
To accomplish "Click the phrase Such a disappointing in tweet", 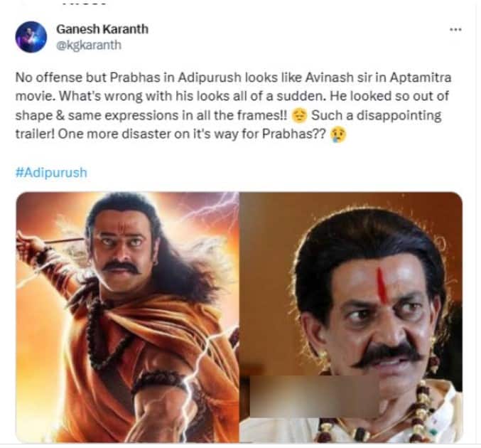I will [377, 116].
